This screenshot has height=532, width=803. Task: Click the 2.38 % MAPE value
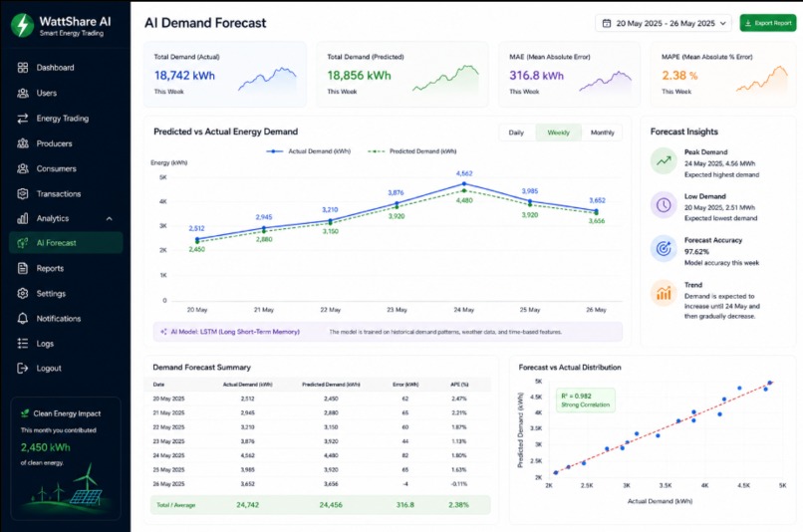tap(679, 76)
